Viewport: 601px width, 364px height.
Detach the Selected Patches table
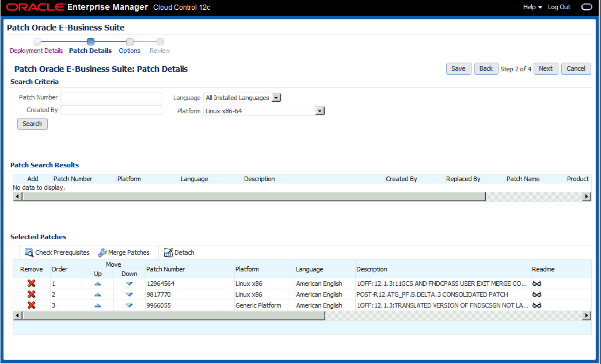click(x=179, y=252)
